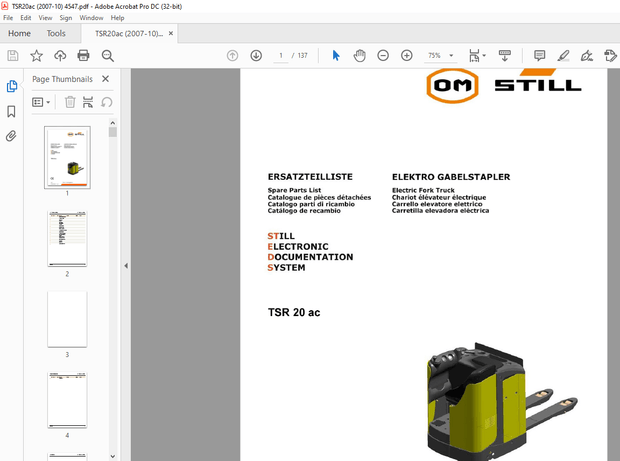Viewport: 620px width, 461px height.
Task: Switch to the Home tab
Action: 19,34
